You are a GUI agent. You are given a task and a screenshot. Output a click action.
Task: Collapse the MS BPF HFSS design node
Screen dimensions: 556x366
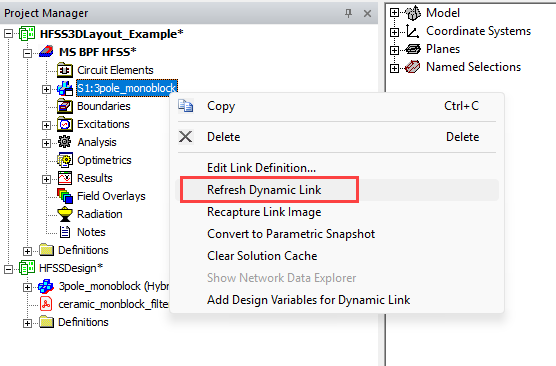27,53
